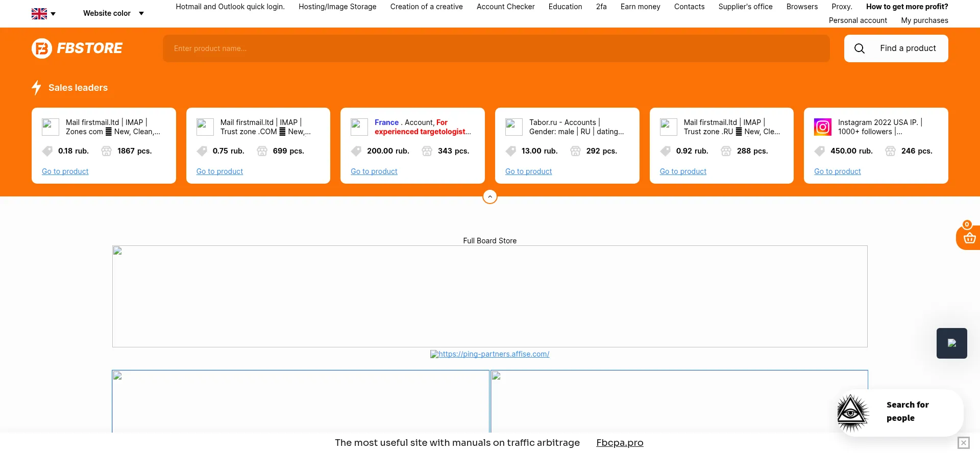Click the France experienced targetologist title
Screen dimensions: 980x453
coord(423,127)
